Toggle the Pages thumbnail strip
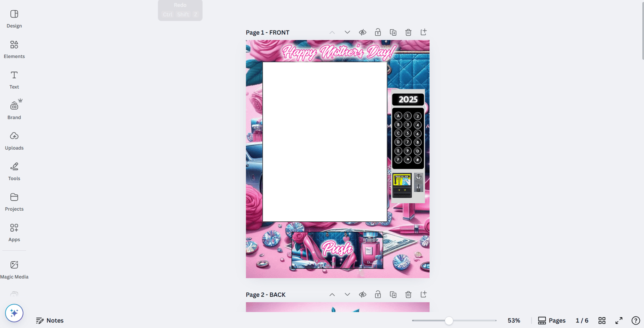 point(552,321)
